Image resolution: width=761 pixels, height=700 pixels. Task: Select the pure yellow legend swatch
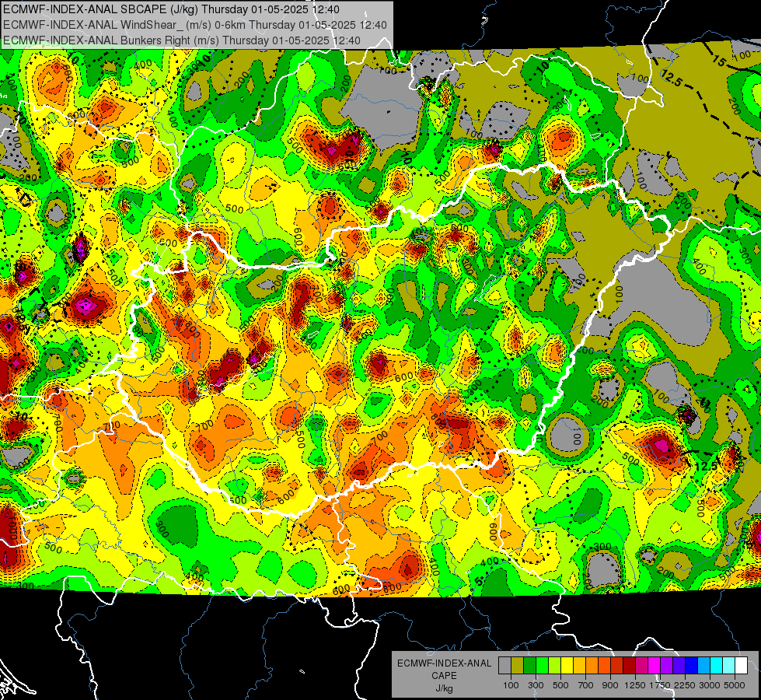(x=567, y=665)
